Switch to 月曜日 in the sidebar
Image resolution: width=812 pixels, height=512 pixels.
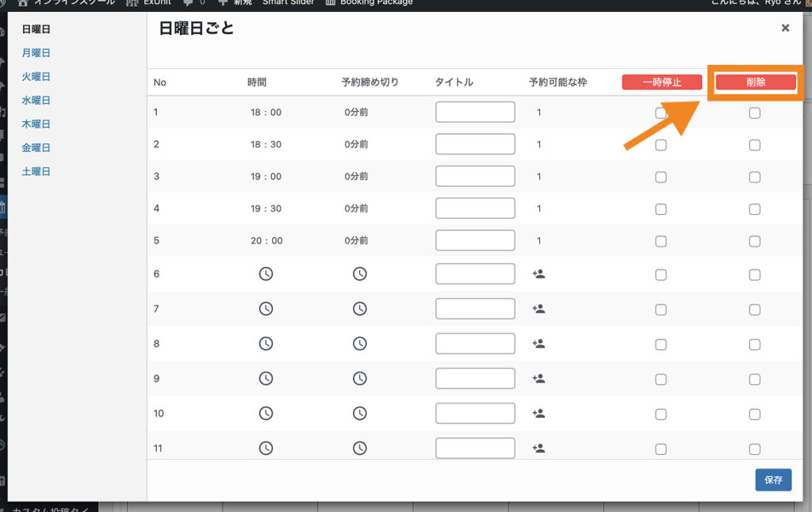tap(36, 53)
